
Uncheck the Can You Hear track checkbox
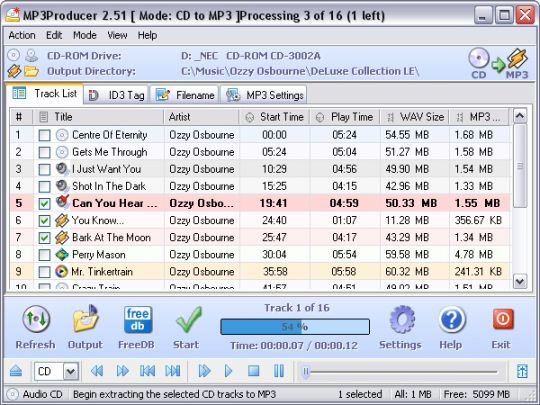pos(44,204)
